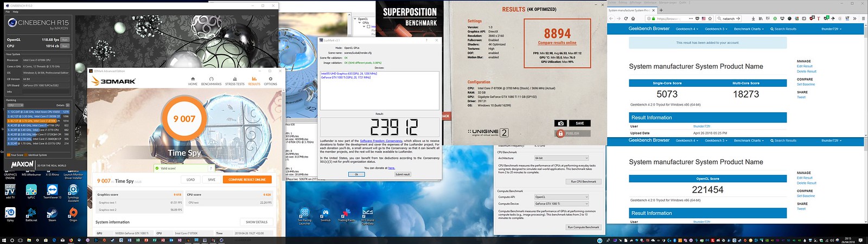
Task: Click Compare Result Online in 3DMark
Action: click(x=247, y=179)
